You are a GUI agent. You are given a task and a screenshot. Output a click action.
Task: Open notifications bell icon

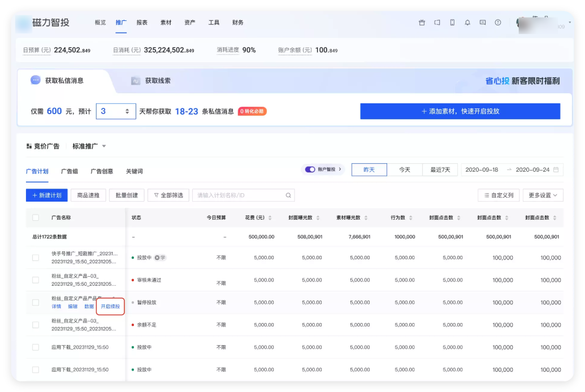(467, 23)
